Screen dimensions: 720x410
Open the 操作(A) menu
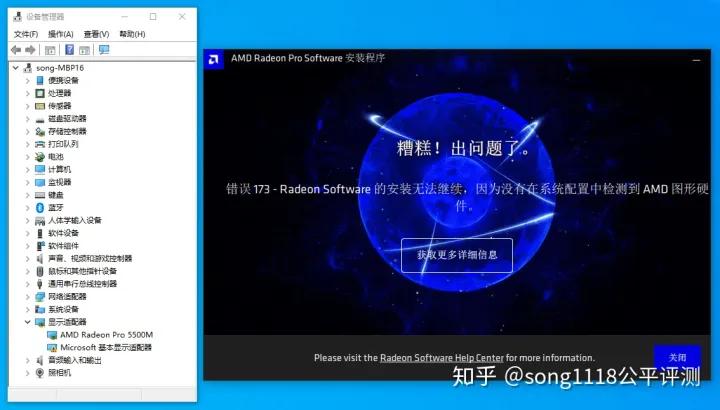point(61,34)
